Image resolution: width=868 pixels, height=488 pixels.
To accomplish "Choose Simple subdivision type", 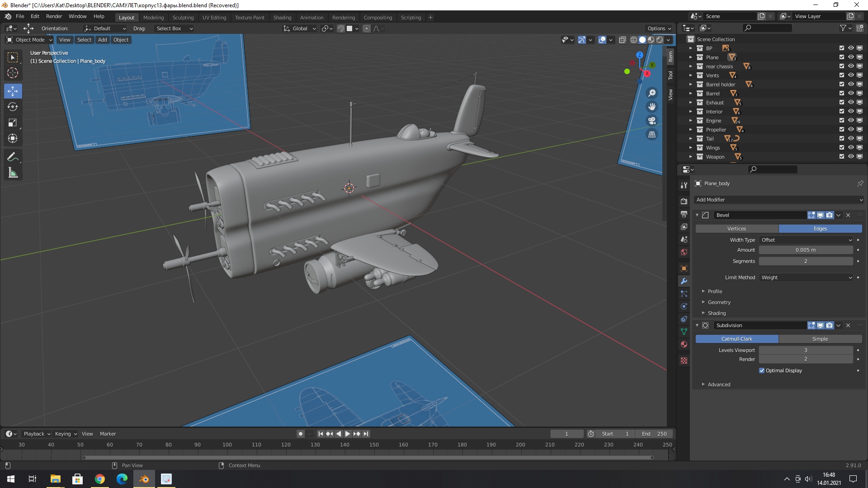I will click(820, 339).
